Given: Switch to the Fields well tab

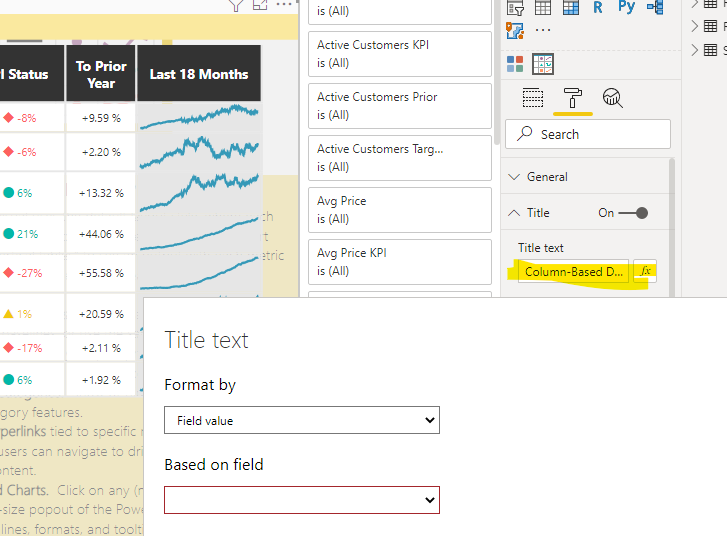Looking at the screenshot, I should [x=533, y=98].
